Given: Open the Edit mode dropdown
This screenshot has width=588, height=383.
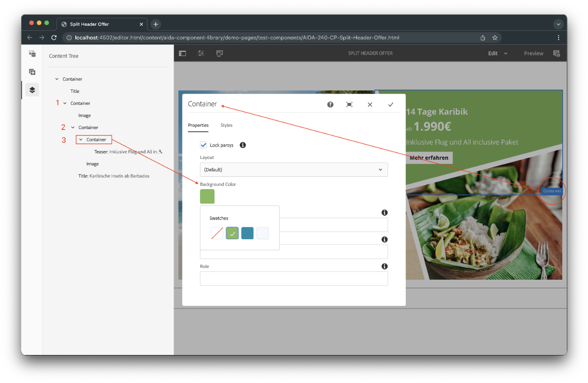Looking at the screenshot, I should click(498, 53).
